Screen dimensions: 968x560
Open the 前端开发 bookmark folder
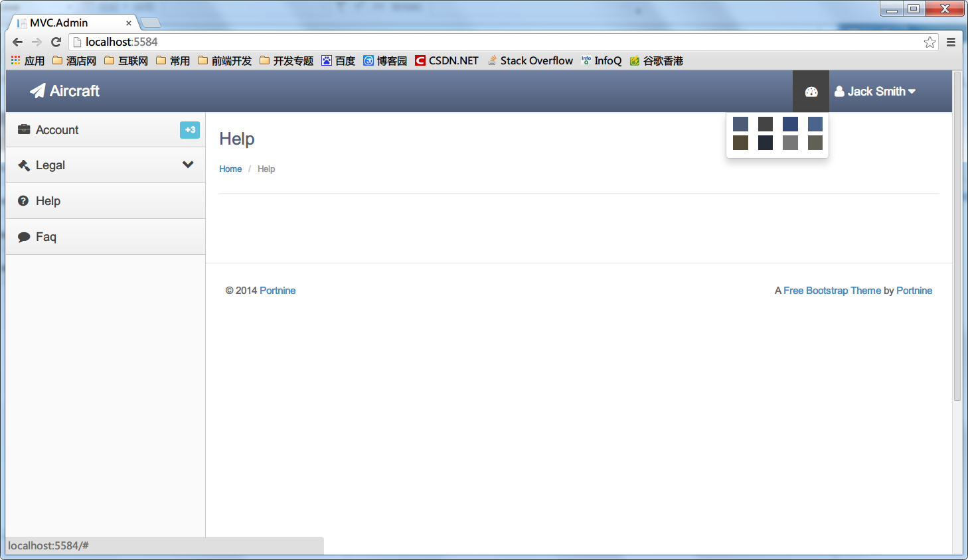click(x=225, y=60)
